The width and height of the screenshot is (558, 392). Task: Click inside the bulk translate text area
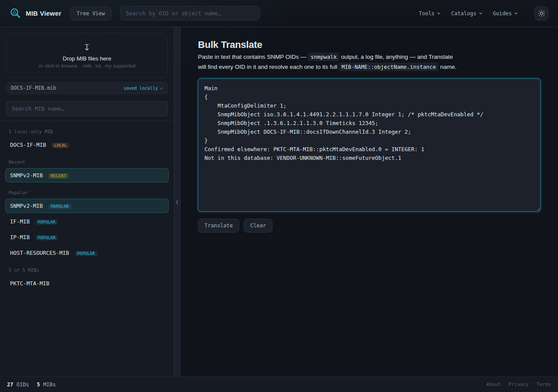pyautogui.click(x=369, y=145)
